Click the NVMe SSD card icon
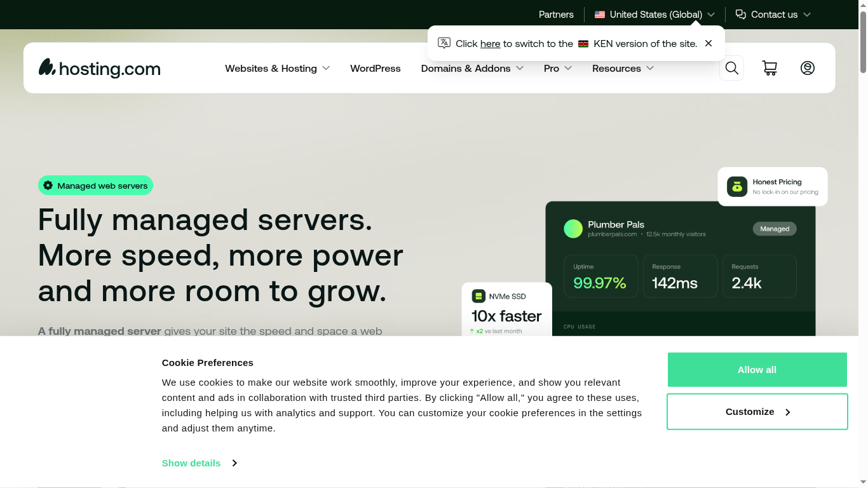Image resolution: width=868 pixels, height=488 pixels. point(478,296)
